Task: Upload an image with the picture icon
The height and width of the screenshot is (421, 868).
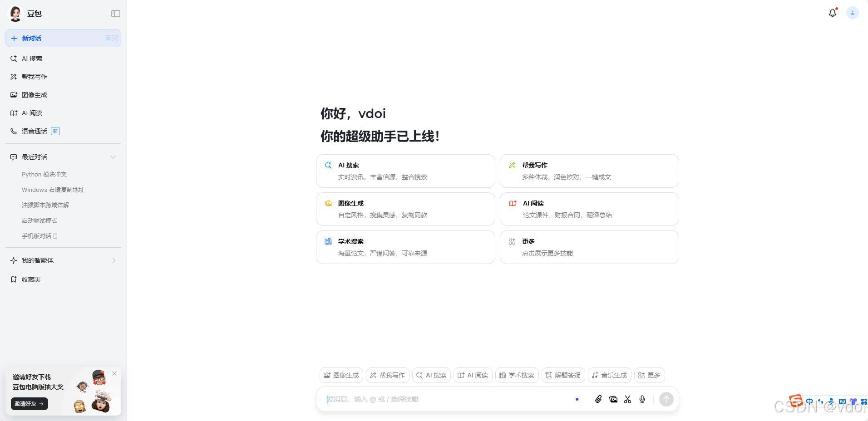Action: pyautogui.click(x=613, y=399)
